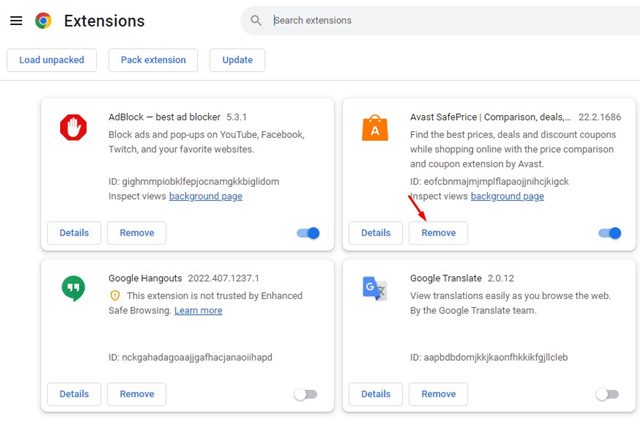Image resolution: width=640 pixels, height=441 pixels.
Task: Open Google Hangouts Details
Action: 74,394
